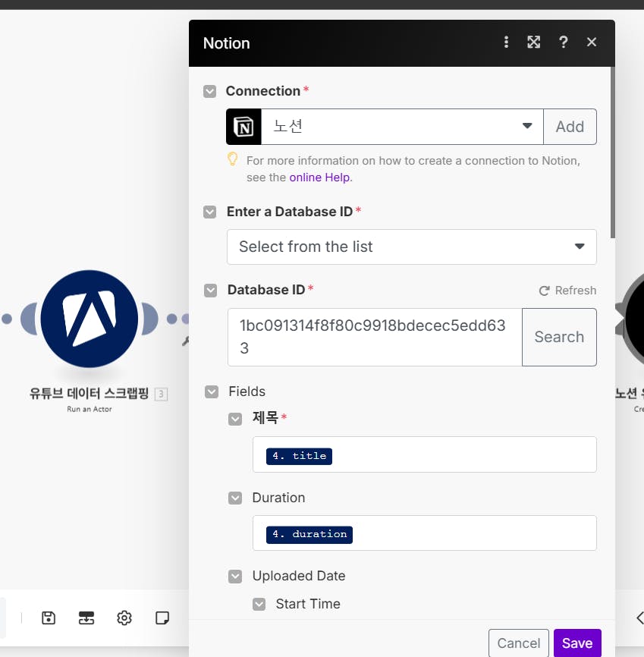Viewport: 644px width, 657px height.
Task: Click the Refresh text link
Action: pos(575,291)
